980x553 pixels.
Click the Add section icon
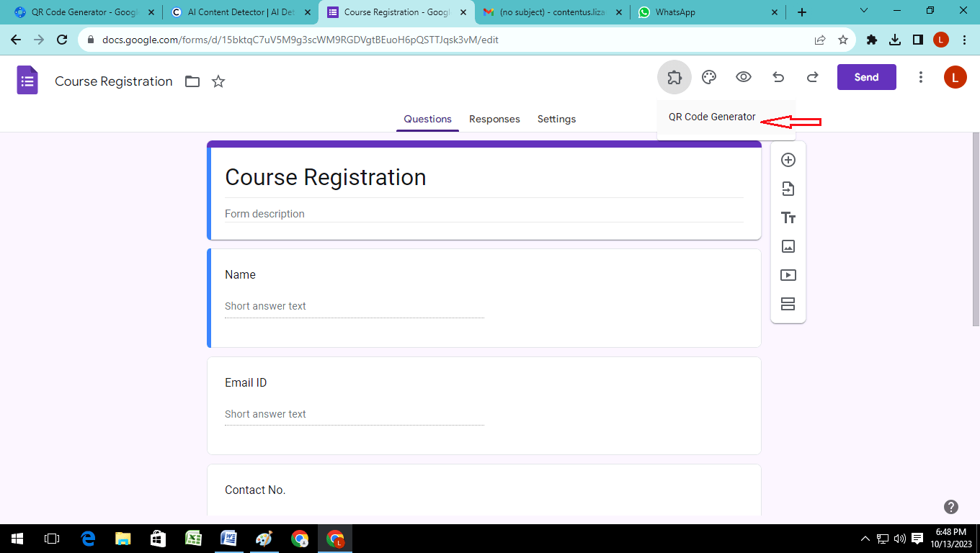pyautogui.click(x=788, y=304)
